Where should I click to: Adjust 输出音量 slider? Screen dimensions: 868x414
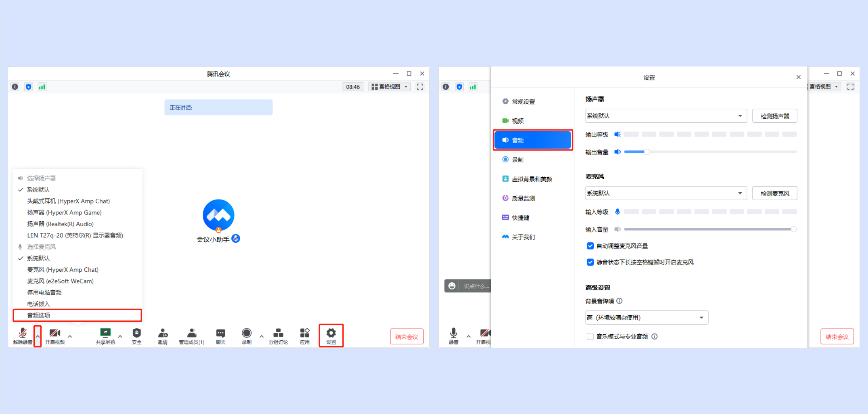click(x=710, y=152)
